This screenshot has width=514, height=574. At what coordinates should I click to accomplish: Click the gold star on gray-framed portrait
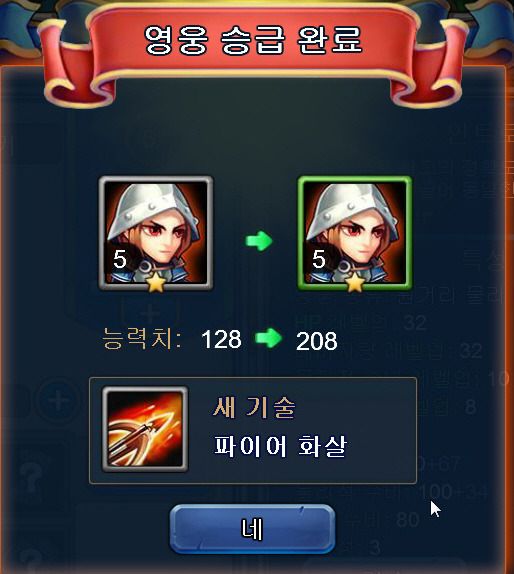[156, 282]
